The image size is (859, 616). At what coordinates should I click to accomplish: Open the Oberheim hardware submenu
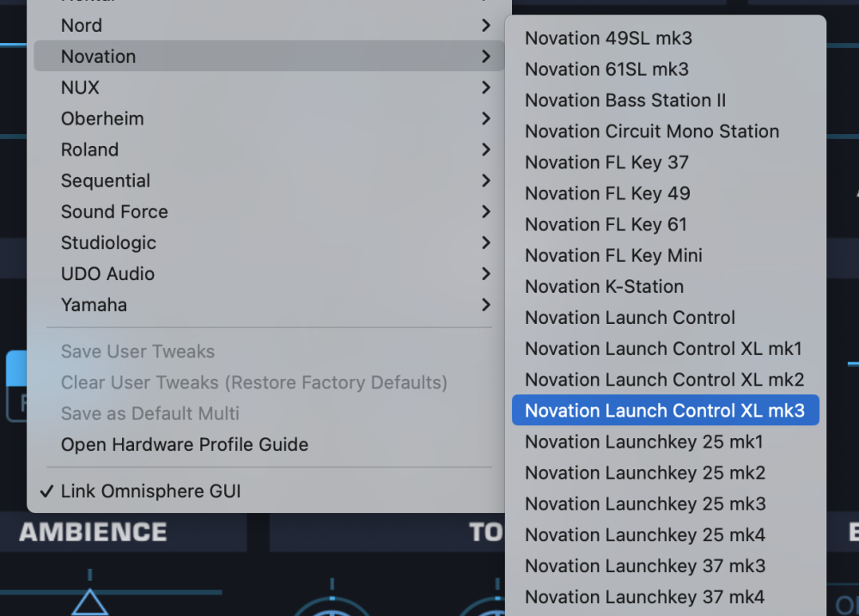point(102,119)
